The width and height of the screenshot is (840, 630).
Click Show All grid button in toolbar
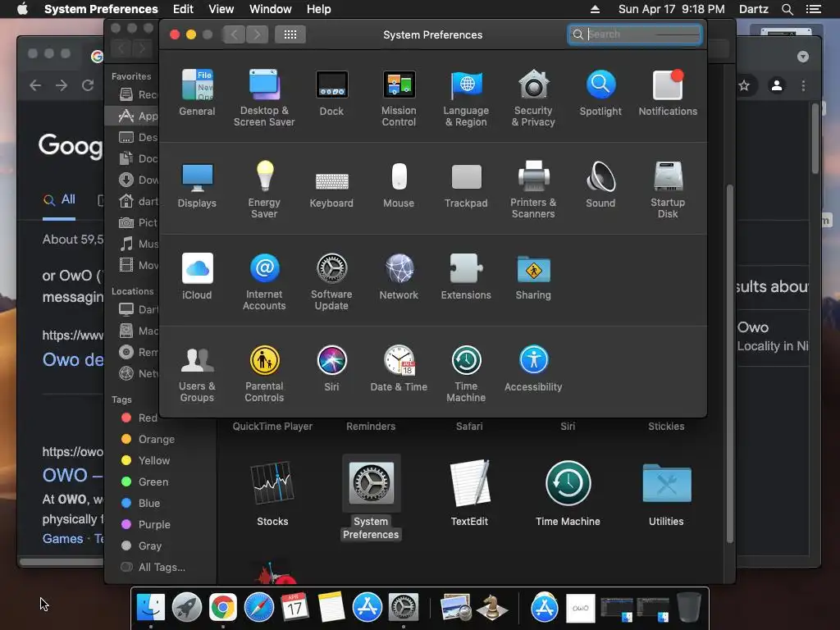[x=290, y=34]
